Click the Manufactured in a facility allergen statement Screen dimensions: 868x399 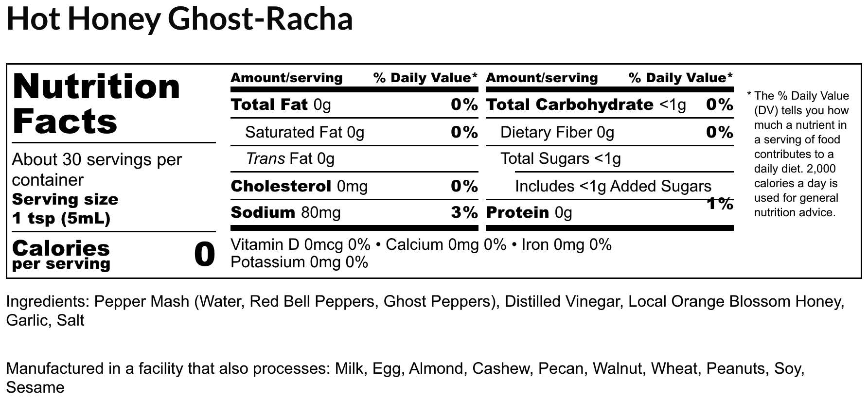click(x=405, y=378)
